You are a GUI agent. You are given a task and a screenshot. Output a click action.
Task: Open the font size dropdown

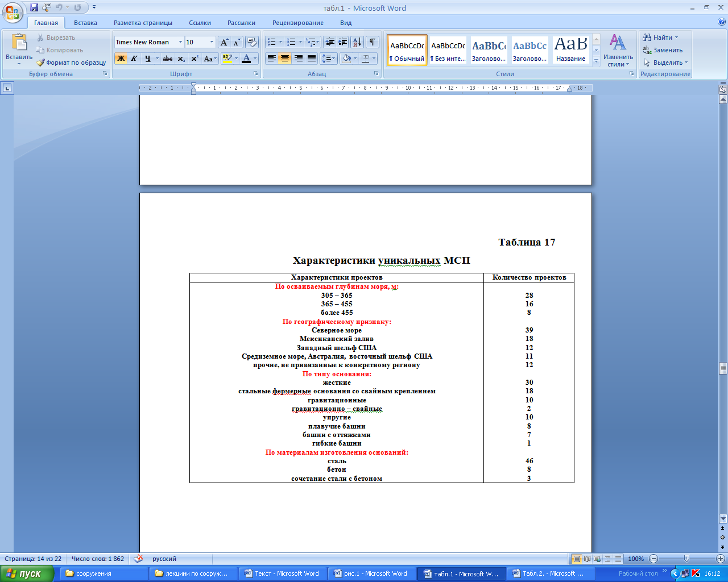point(212,42)
